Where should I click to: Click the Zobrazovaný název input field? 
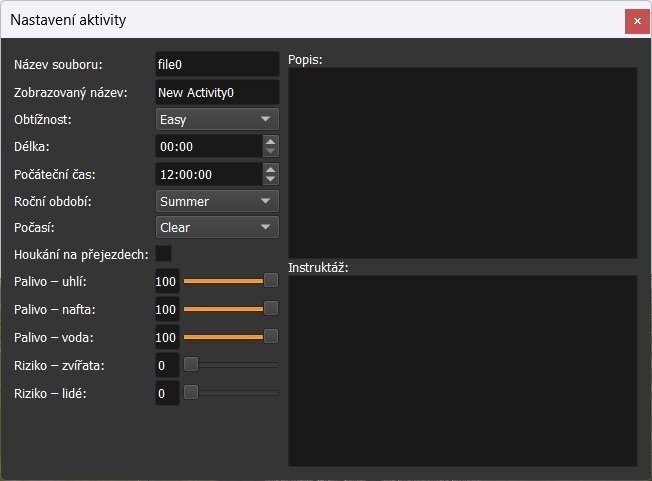[217, 93]
